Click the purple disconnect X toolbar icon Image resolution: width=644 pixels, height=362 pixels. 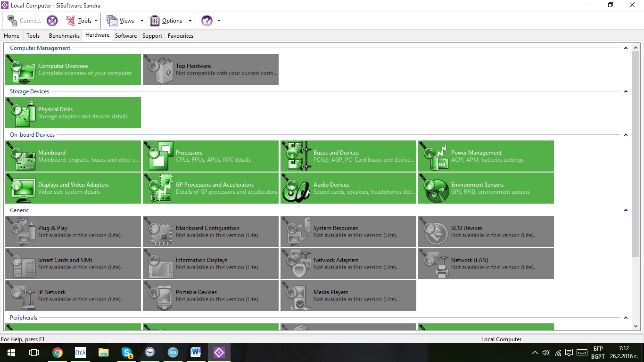point(52,21)
